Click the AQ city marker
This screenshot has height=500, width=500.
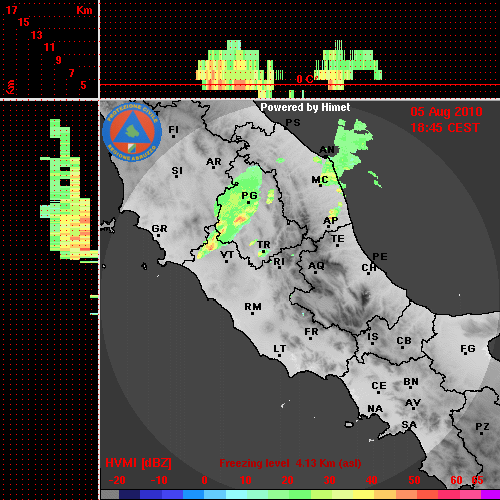click(315, 272)
